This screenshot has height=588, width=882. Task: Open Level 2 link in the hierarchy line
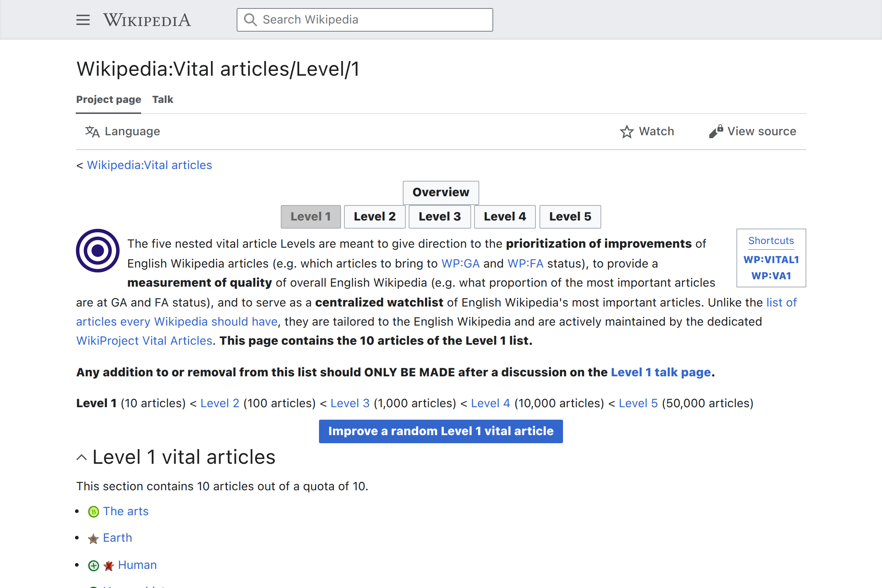pyautogui.click(x=220, y=404)
